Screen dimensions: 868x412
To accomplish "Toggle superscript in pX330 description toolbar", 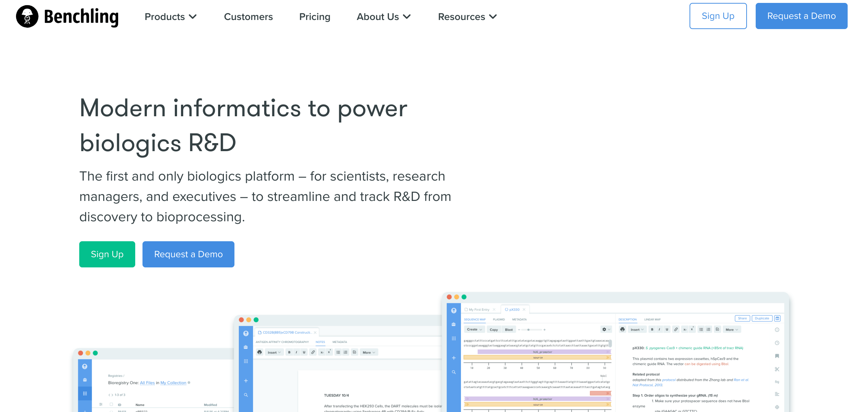I will pyautogui.click(x=692, y=330).
